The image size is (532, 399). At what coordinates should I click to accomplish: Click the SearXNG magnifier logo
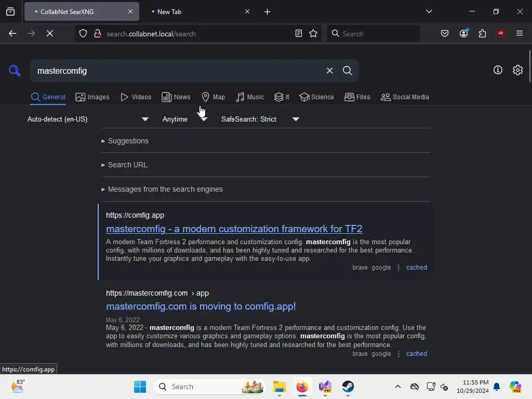[x=15, y=71]
